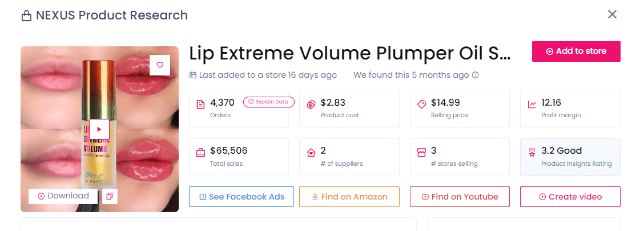Image resolution: width=644 pixels, height=231 pixels.
Task: Click the Total sales icon
Action: click(x=201, y=153)
